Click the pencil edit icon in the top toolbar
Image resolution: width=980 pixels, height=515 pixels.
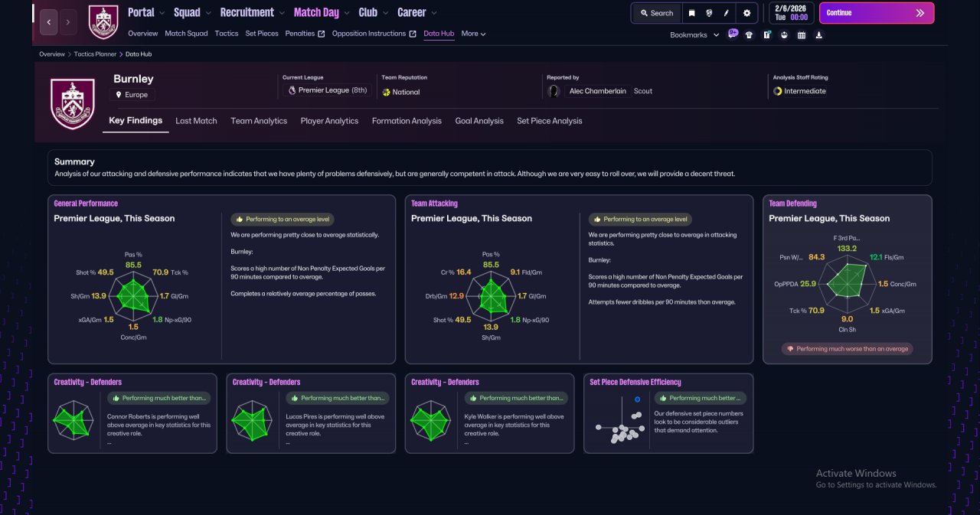(727, 13)
